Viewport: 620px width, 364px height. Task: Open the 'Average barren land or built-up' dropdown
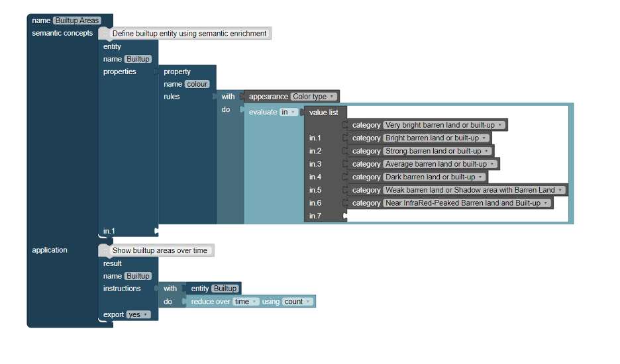point(440,164)
